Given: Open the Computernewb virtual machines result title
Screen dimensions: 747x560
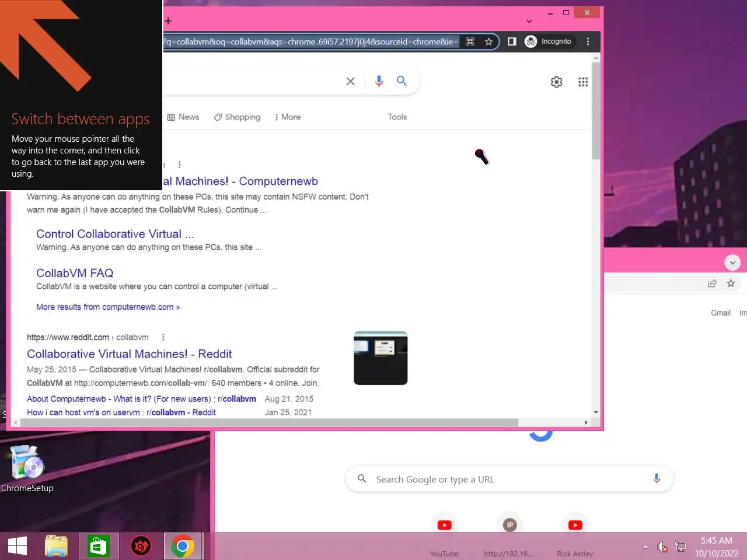Looking at the screenshot, I should pos(240,181).
